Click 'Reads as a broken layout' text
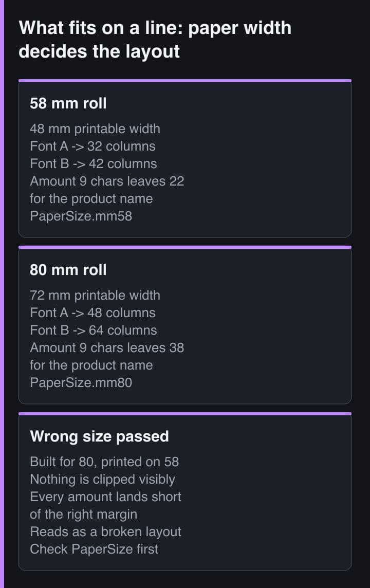Image resolution: width=370 pixels, height=588 pixels. tap(105, 531)
